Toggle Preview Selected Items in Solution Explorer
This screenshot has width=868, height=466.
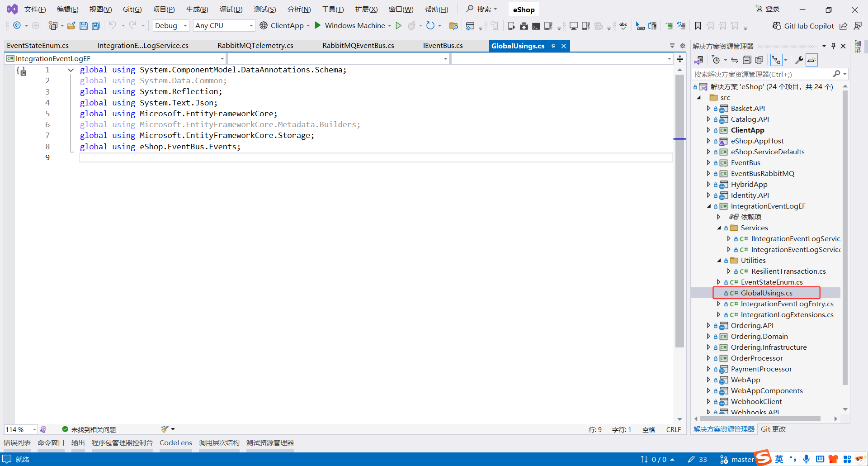[812, 60]
